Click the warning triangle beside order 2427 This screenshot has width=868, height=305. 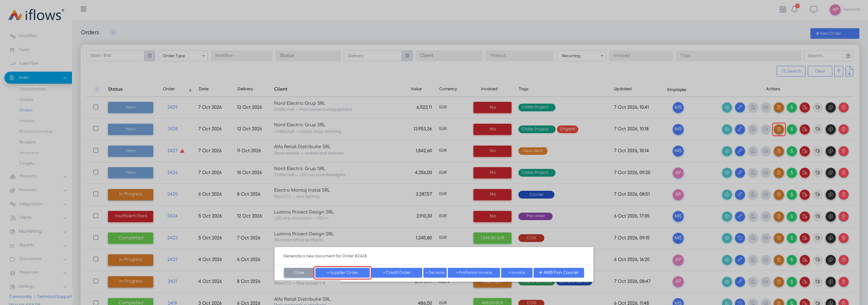tap(182, 151)
